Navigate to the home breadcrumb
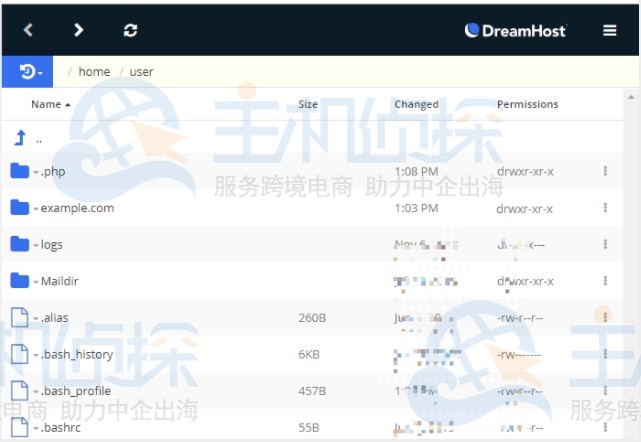 pyautogui.click(x=94, y=72)
